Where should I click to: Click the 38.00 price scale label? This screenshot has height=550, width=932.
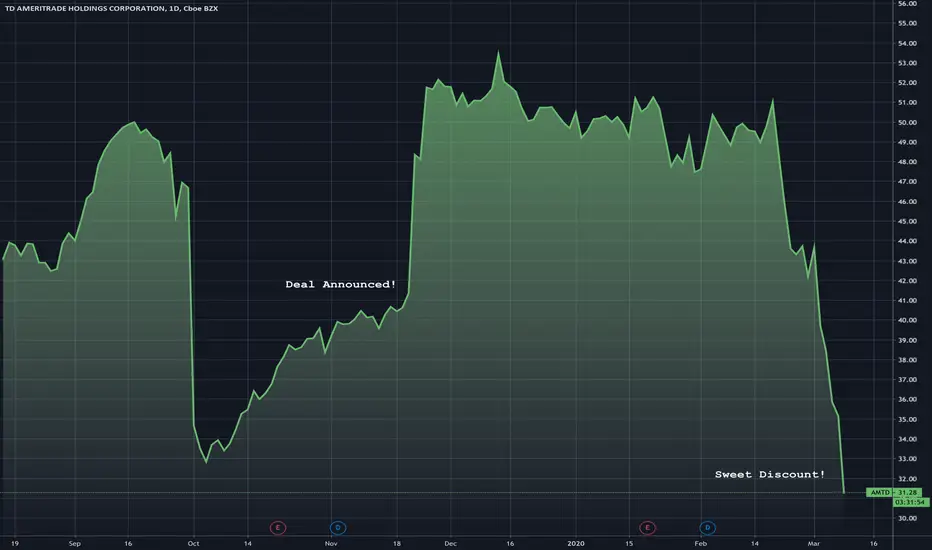click(907, 360)
